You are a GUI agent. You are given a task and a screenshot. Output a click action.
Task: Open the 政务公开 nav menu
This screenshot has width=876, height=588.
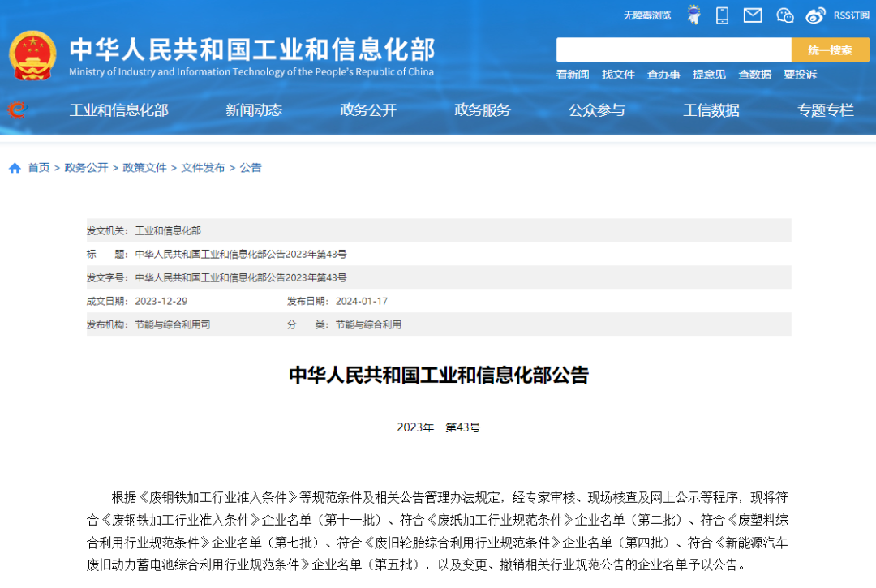pos(368,110)
